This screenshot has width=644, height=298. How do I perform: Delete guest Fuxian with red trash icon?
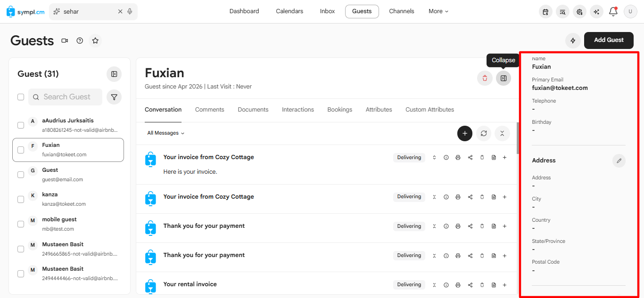coord(485,78)
